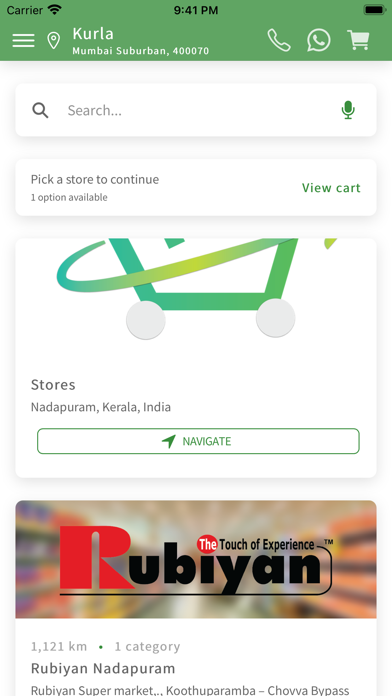
Task: Tap the Pick a store to continue text
Action: click(x=95, y=179)
